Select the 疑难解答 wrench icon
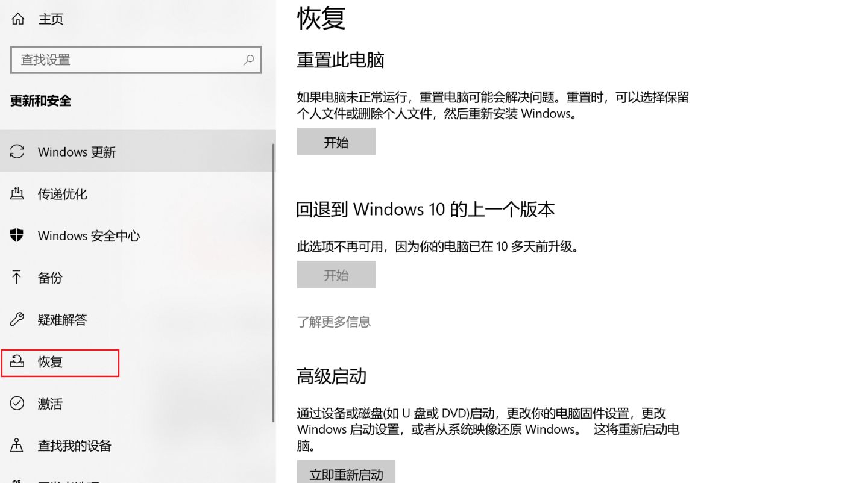The width and height of the screenshot is (868, 483). (17, 319)
